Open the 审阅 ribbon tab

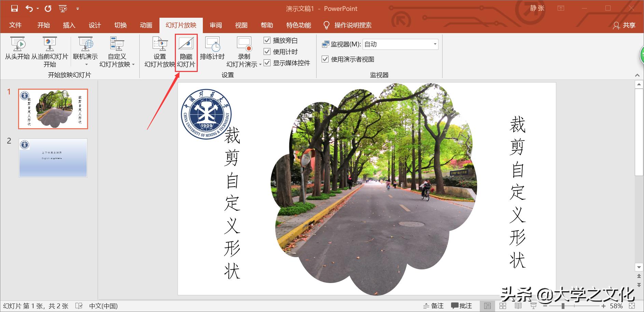[x=215, y=25]
